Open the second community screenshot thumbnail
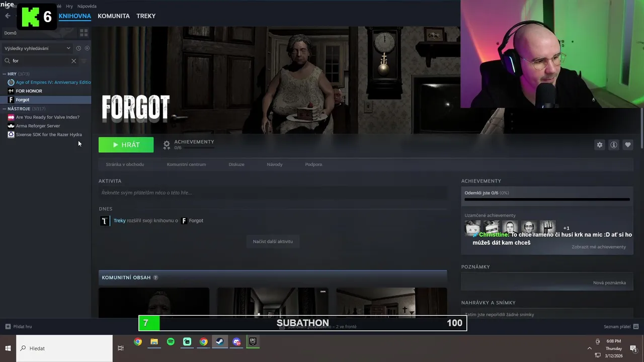Screen dimensions: 644x362 [272, 303]
